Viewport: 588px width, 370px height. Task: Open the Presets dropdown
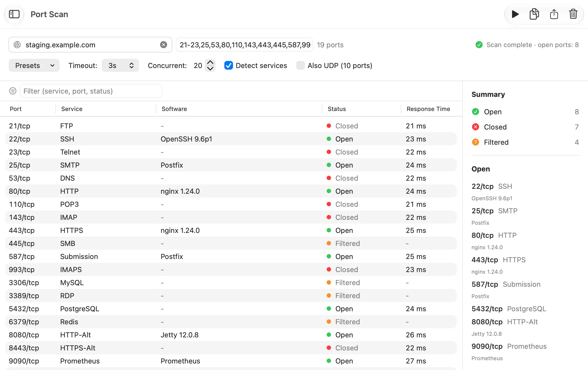[x=34, y=65]
